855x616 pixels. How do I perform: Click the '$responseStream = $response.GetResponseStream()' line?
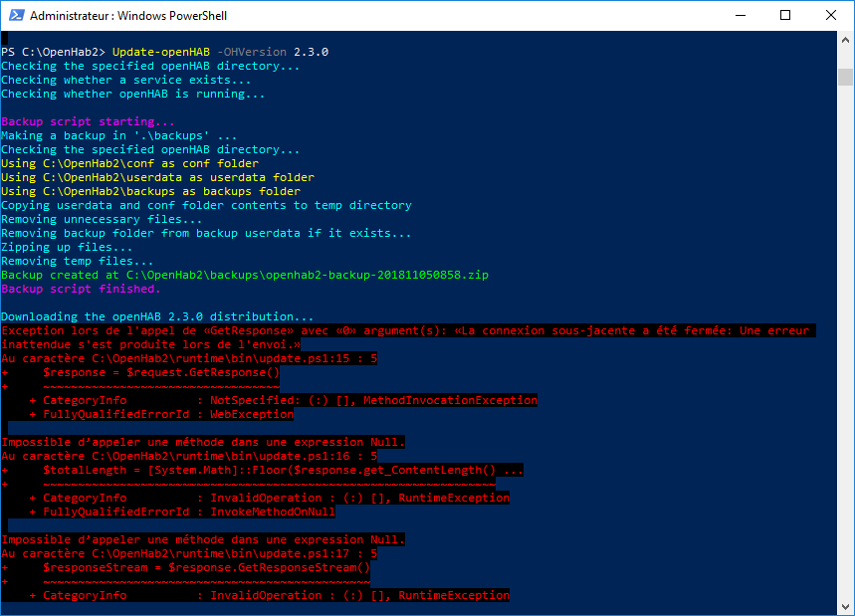pos(199,567)
